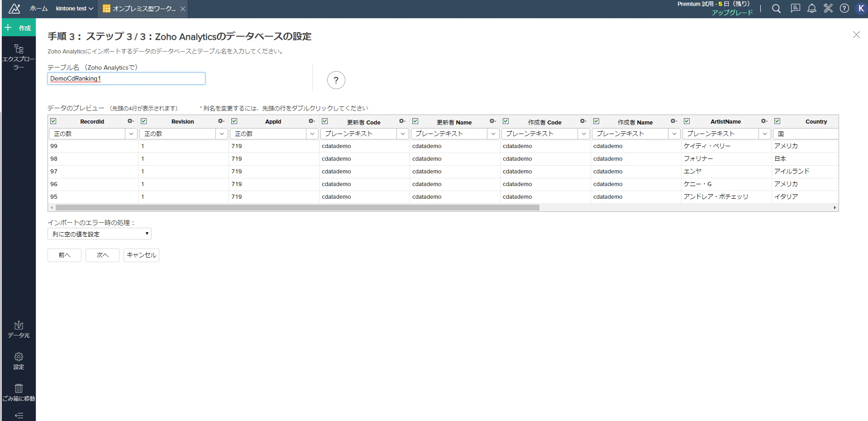Click the round question mark help button

click(336, 80)
